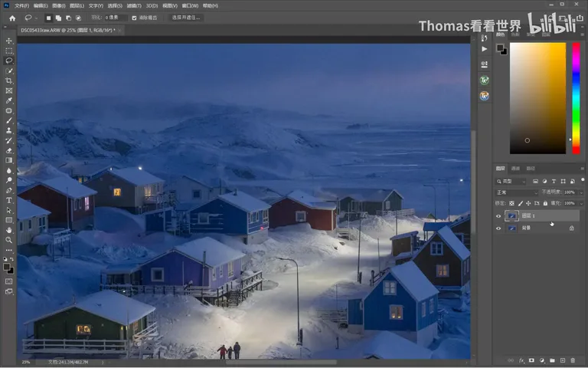Open the blend mode dropdown
The image size is (588, 368).
coord(516,192)
